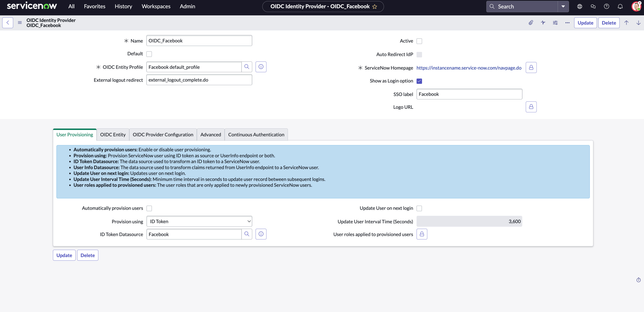644x312 pixels.
Task: Click the bottom Update button
Action: coord(64,255)
